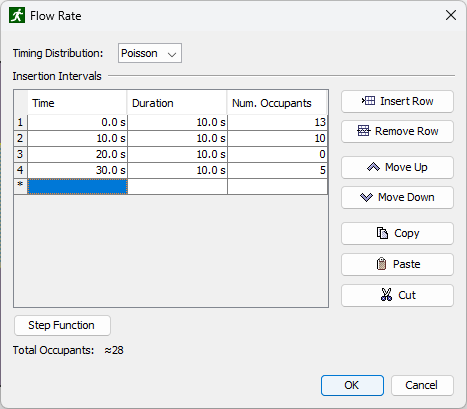Click the Step Function button
The height and width of the screenshot is (409, 467).
[62, 325]
